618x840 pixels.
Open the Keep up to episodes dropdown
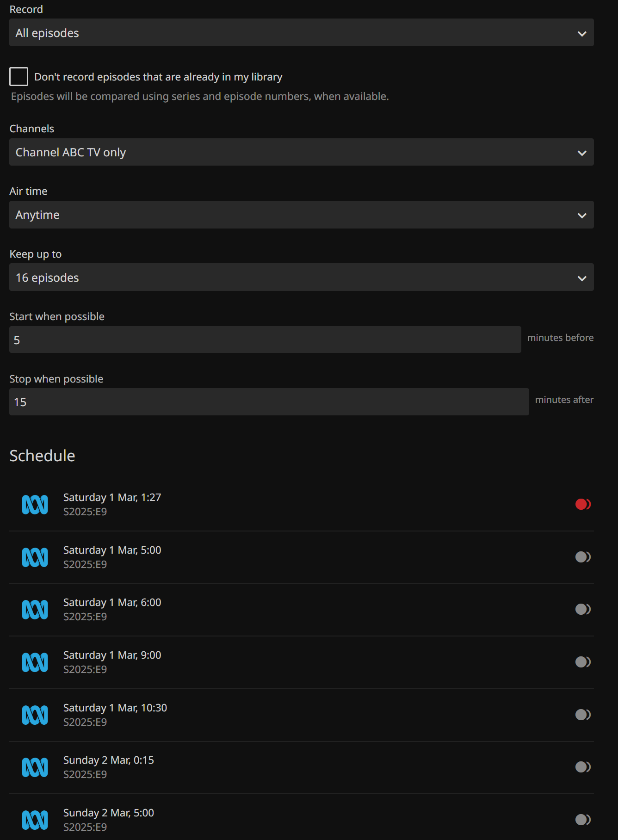tap(301, 278)
